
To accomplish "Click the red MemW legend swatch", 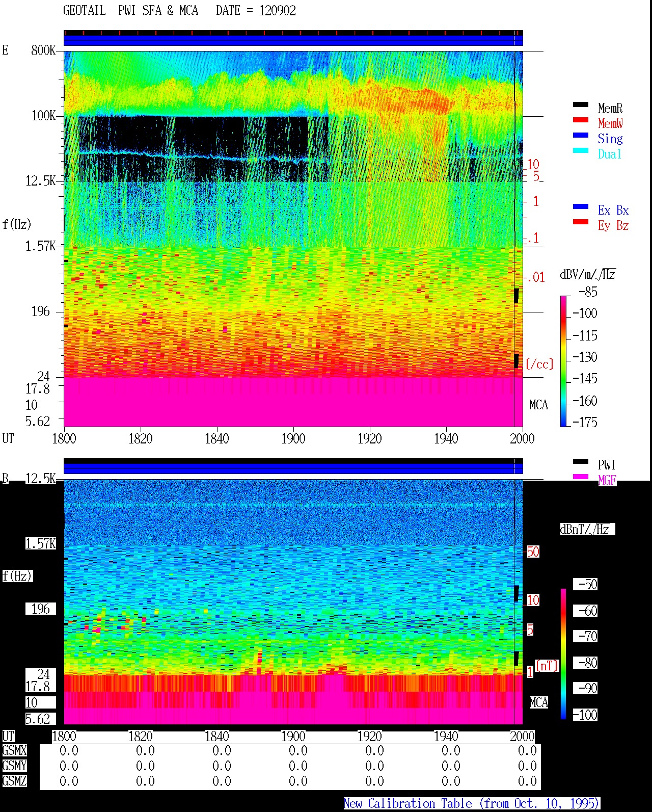I will click(x=581, y=120).
